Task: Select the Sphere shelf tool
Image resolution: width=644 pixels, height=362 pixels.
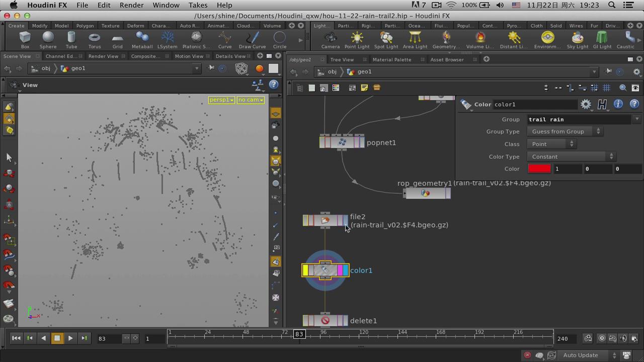Action: click(x=48, y=39)
